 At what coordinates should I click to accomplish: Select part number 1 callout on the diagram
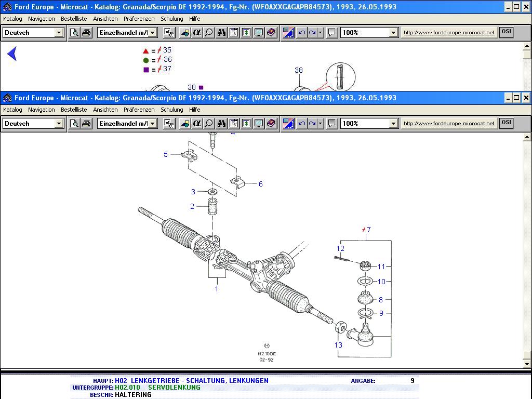point(217,289)
